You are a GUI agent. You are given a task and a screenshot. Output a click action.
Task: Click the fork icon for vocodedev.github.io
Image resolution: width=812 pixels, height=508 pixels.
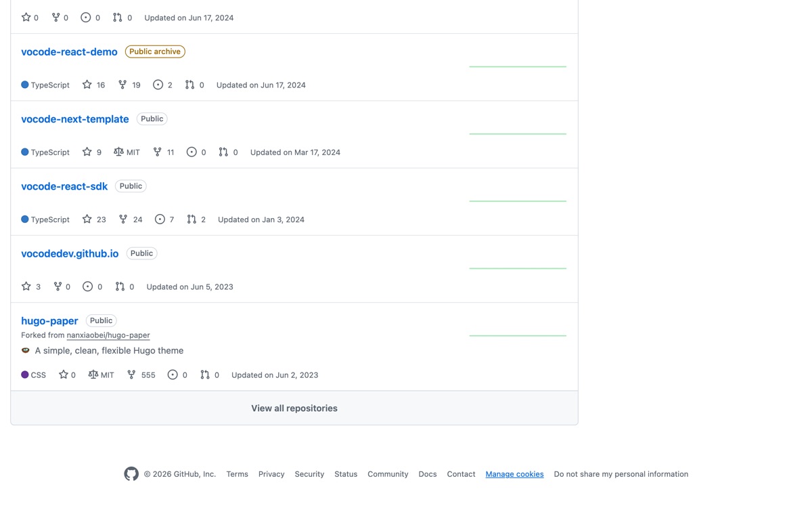coord(58,287)
